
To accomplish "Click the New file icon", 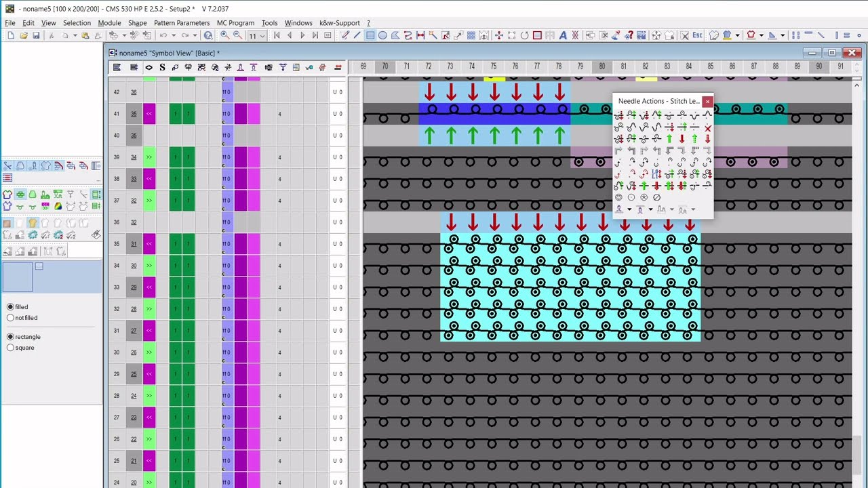I will [11, 35].
